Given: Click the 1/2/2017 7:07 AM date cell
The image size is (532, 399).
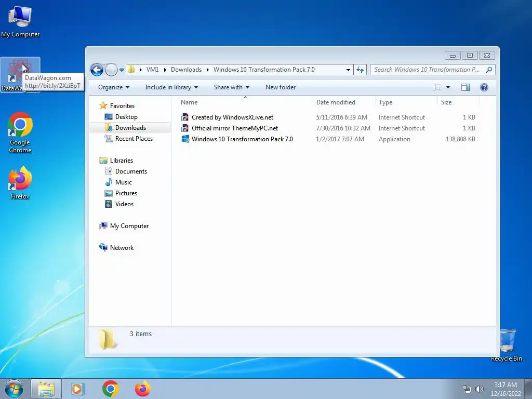Looking at the screenshot, I should click(340, 139).
